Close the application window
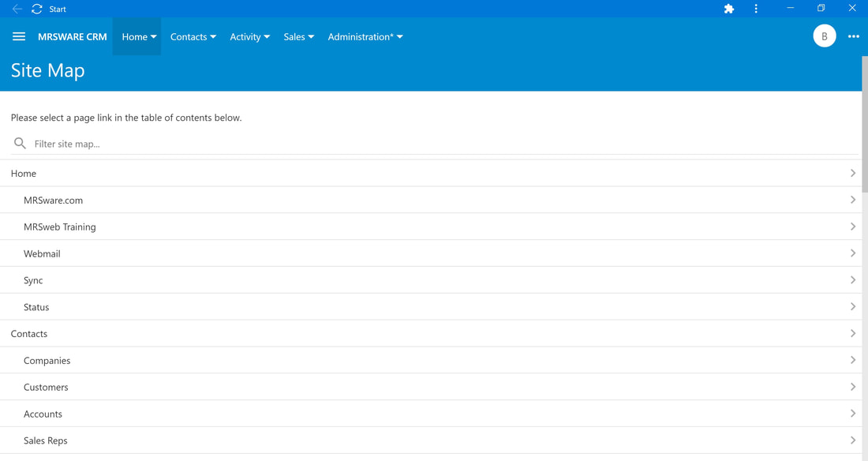The height and width of the screenshot is (461, 868). [852, 9]
